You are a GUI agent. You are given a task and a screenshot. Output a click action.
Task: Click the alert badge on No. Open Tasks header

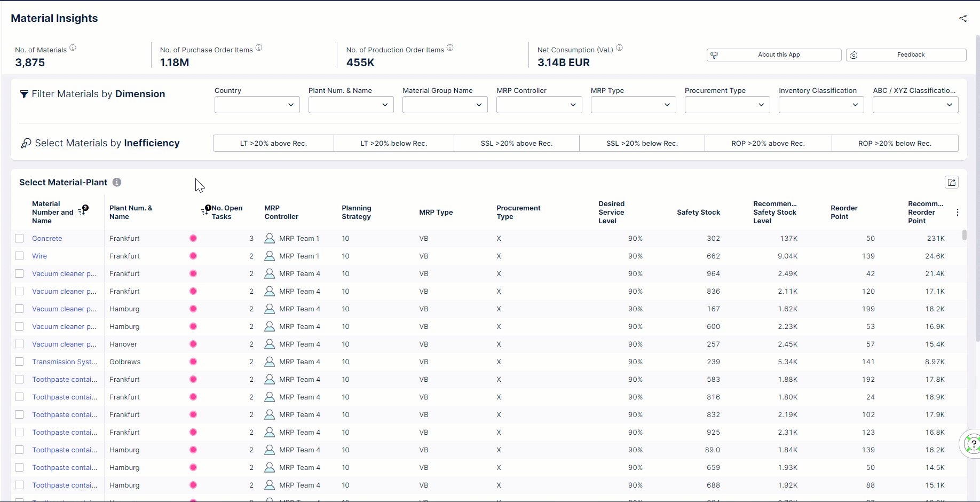[208, 207]
